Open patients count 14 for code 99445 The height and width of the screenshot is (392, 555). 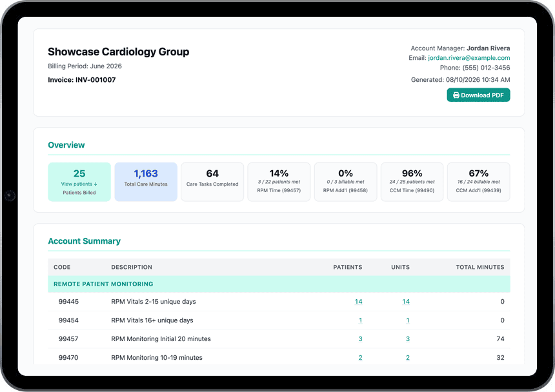(x=358, y=302)
